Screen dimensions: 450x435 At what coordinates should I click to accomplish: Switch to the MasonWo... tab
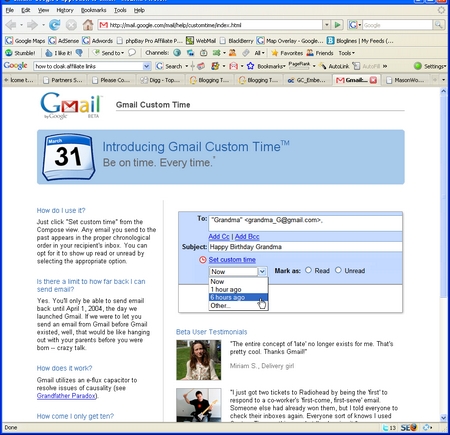[x=405, y=80]
